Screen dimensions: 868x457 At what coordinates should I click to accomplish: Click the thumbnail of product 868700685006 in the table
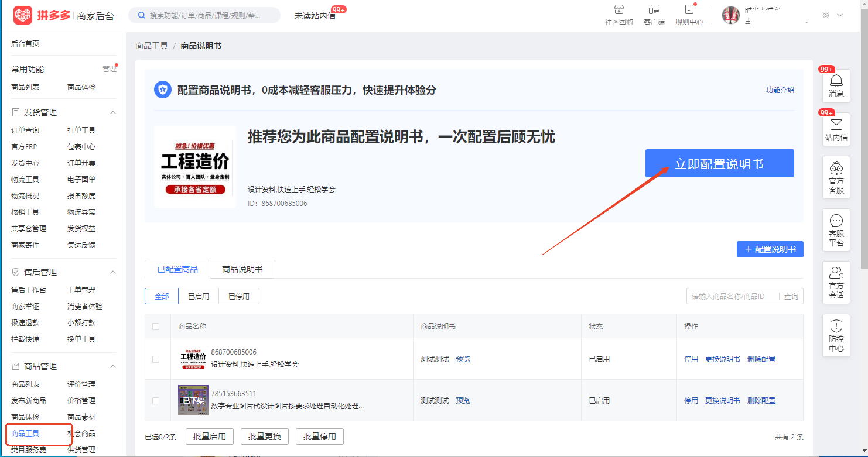[x=193, y=359]
